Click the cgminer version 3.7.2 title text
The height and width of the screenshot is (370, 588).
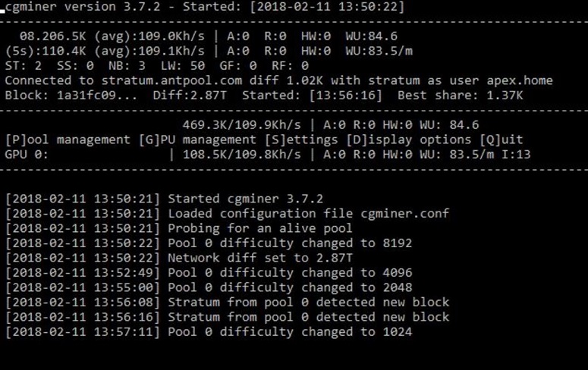(91, 7)
